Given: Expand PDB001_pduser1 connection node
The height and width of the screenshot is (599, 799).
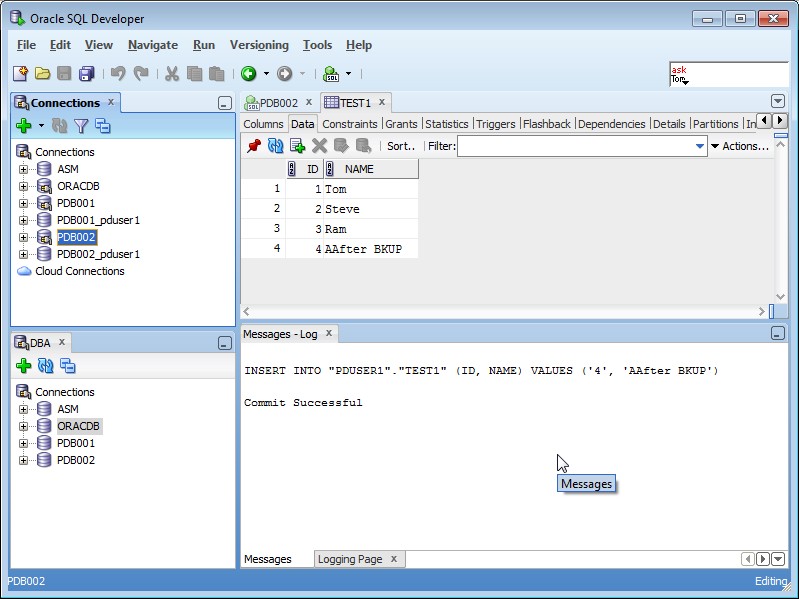Looking at the screenshot, I should click(24, 220).
